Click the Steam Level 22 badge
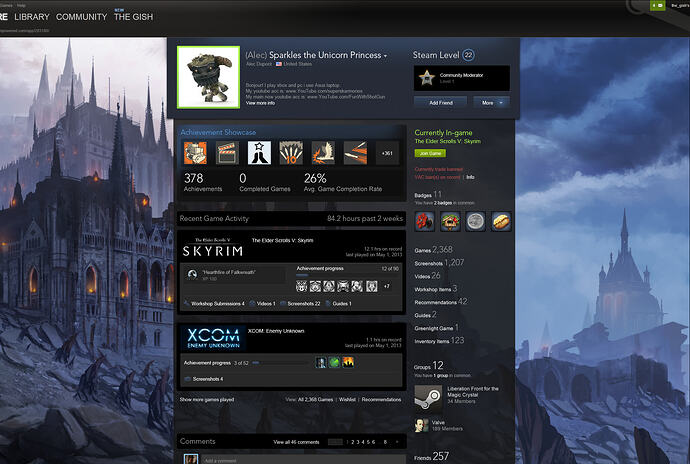This screenshot has height=464, width=690. point(468,55)
